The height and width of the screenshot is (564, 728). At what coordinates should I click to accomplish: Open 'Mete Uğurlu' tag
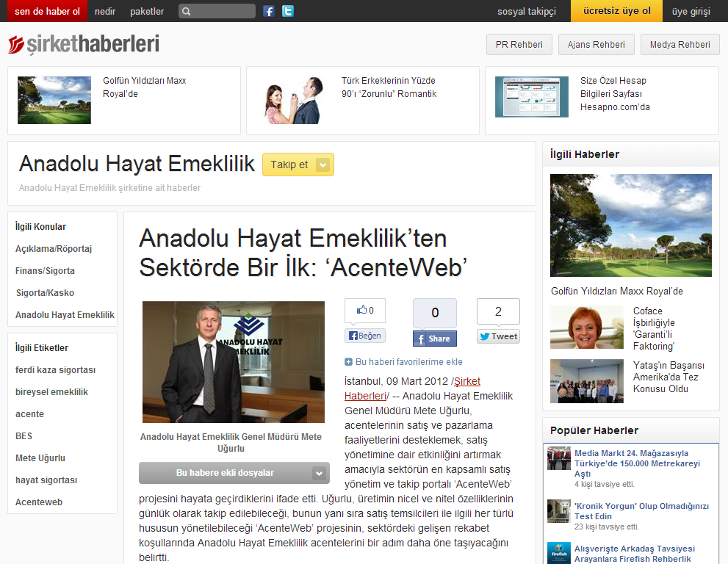pos(40,458)
